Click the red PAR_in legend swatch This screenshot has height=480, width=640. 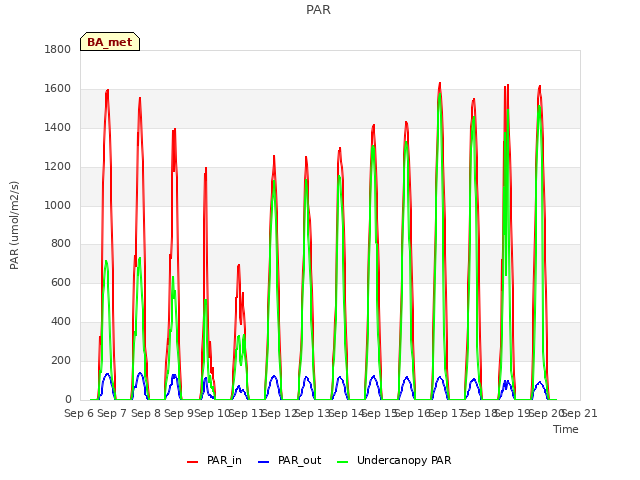click(192, 462)
